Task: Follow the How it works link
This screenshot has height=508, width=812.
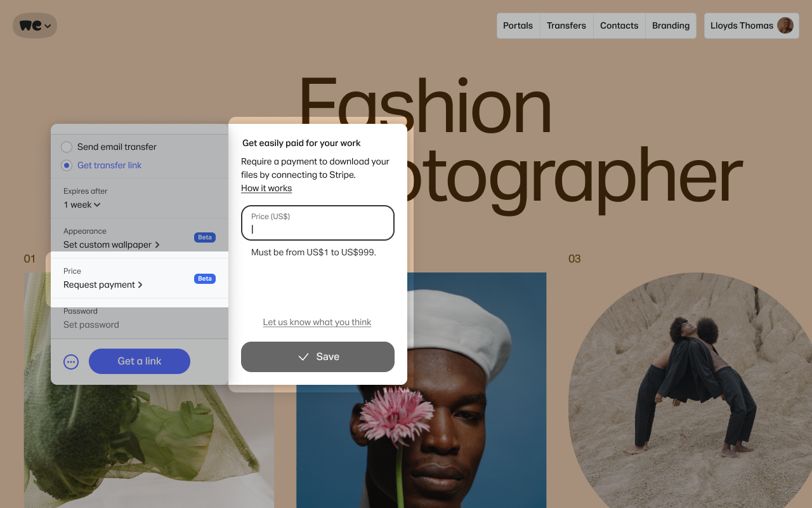Action: tap(266, 188)
